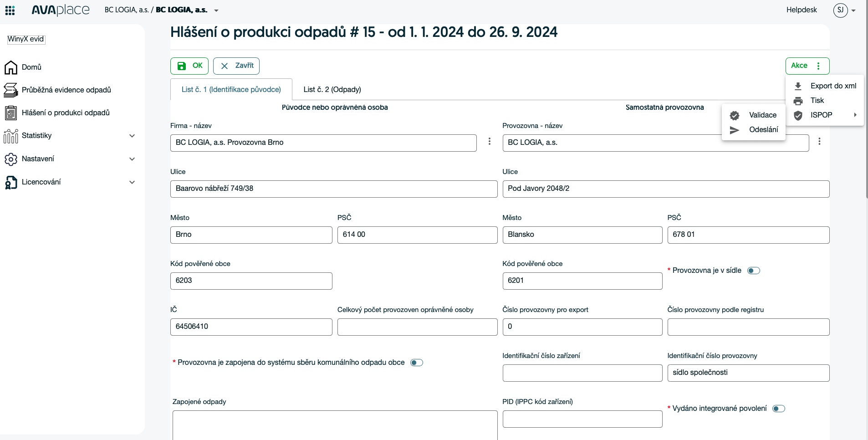The width and height of the screenshot is (868, 440).
Task: Click the Validace verified badge icon
Action: coord(735,115)
